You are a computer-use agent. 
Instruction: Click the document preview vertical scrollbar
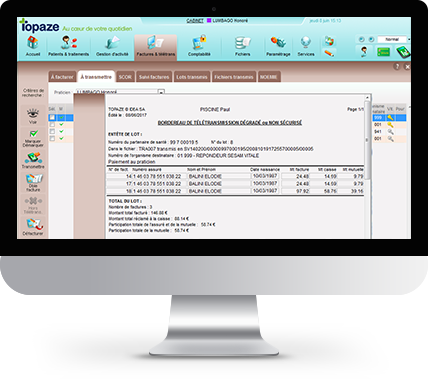click(367, 167)
